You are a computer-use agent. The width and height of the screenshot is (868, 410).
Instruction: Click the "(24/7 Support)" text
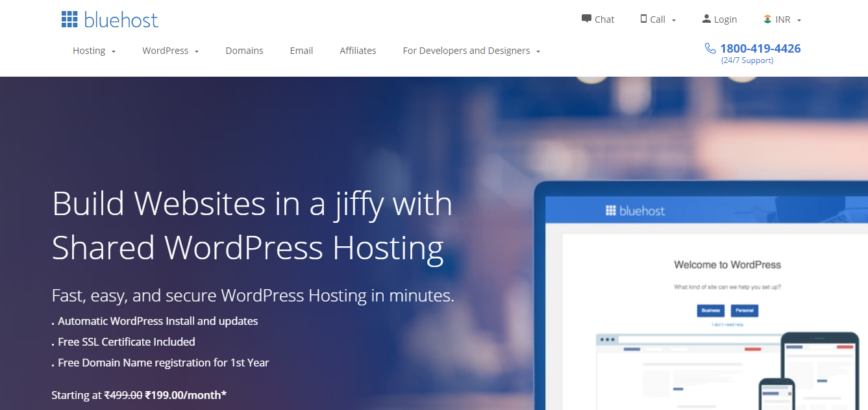(x=747, y=60)
